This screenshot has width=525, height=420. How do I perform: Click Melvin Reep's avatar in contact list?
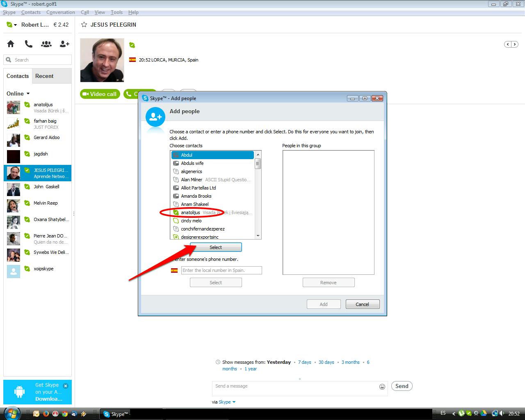point(13,206)
